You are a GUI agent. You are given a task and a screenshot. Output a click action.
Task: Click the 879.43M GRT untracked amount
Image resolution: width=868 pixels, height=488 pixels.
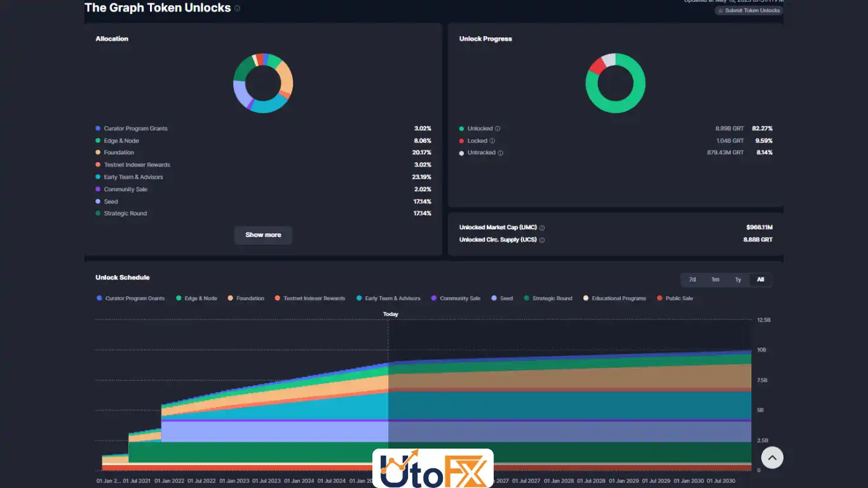pyautogui.click(x=725, y=152)
